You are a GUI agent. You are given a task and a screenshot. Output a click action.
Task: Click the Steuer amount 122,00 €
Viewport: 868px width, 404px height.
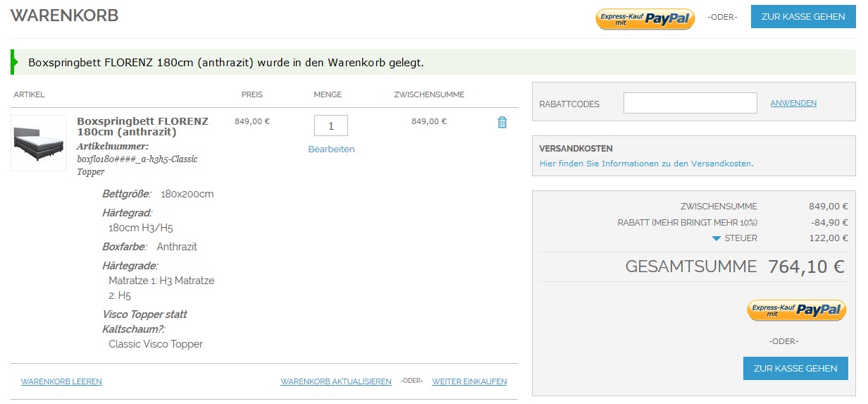point(829,238)
